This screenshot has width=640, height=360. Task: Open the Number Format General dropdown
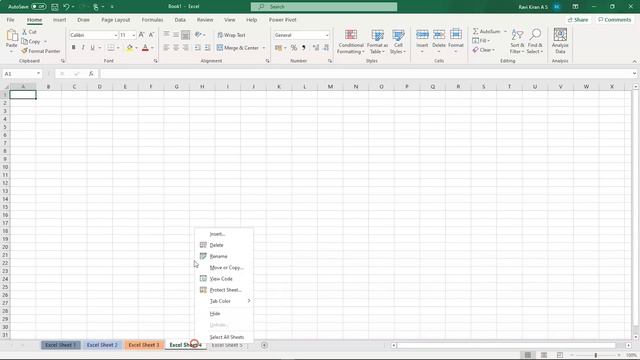327,36
